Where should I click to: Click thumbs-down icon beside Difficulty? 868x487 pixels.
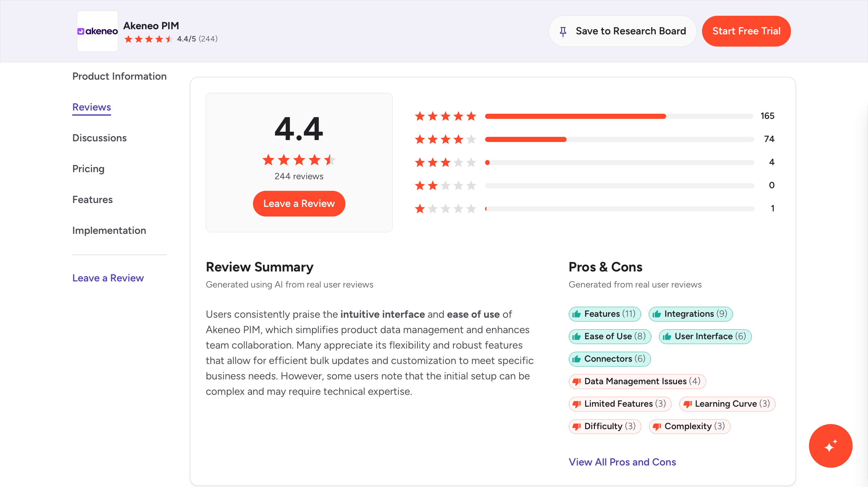click(577, 427)
